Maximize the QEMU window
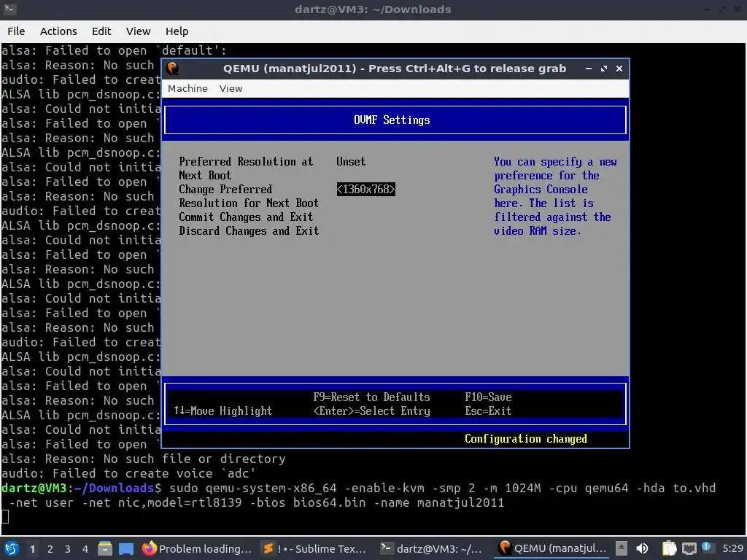The image size is (747, 560). [x=604, y=69]
